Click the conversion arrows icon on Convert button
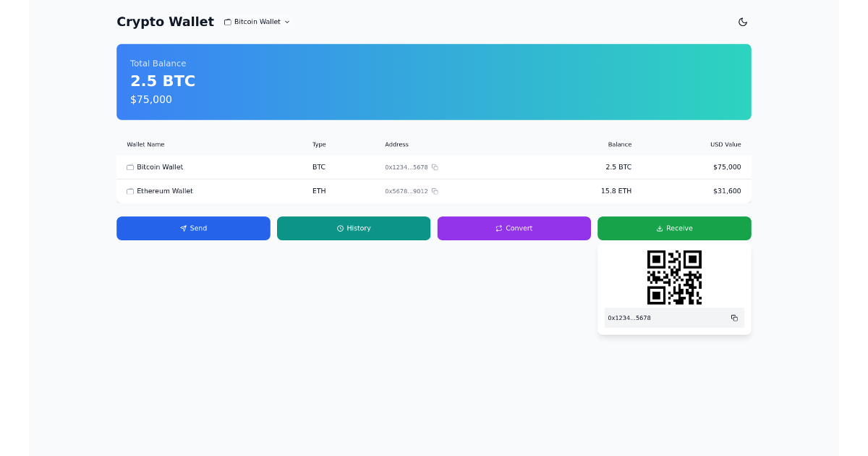Screen dimensions: 868x456 coord(498,228)
